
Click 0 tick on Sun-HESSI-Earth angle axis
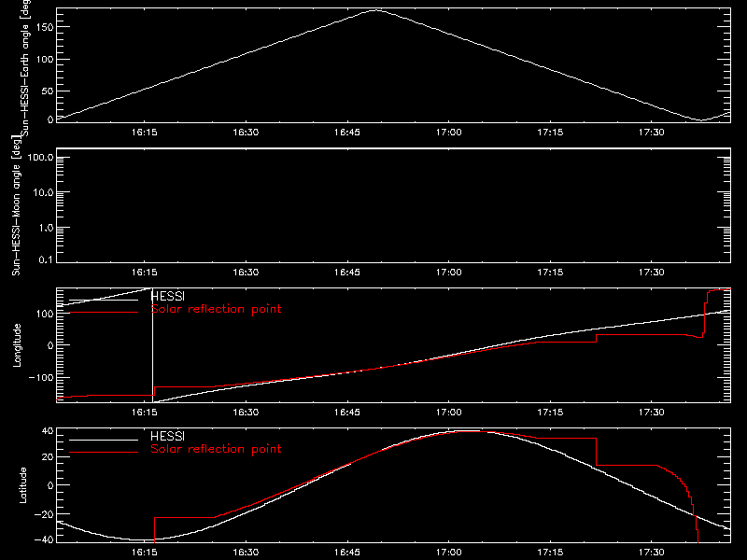click(51, 119)
